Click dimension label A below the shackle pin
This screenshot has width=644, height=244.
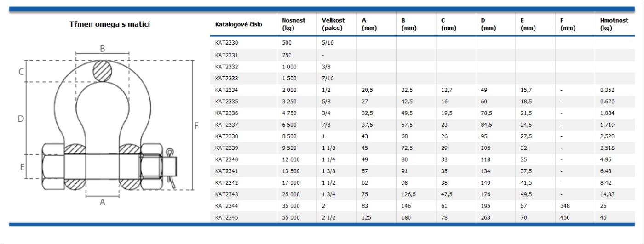(103, 203)
